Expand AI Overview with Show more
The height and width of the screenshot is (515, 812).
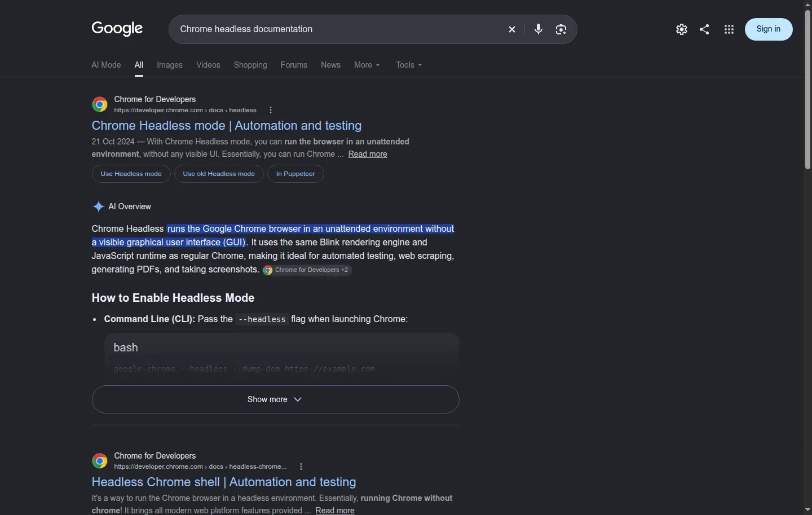[x=275, y=399]
